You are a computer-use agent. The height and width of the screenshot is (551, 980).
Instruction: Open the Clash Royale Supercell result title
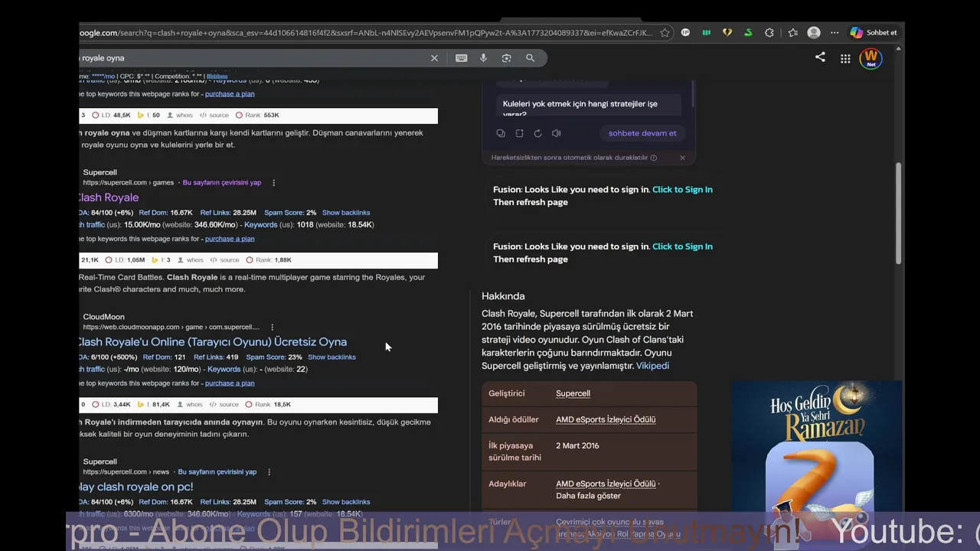pyautogui.click(x=108, y=197)
